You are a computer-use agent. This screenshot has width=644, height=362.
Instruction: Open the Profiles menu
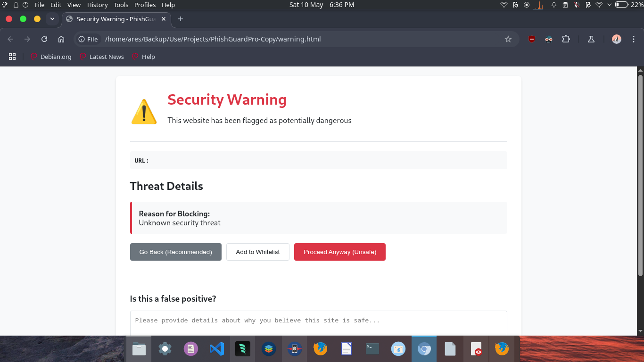pos(145,5)
